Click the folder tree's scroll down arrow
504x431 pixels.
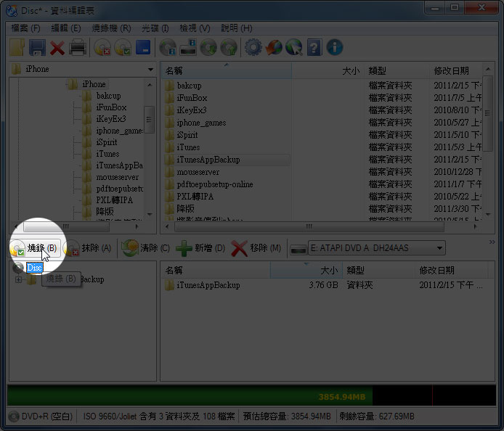[x=150, y=214]
